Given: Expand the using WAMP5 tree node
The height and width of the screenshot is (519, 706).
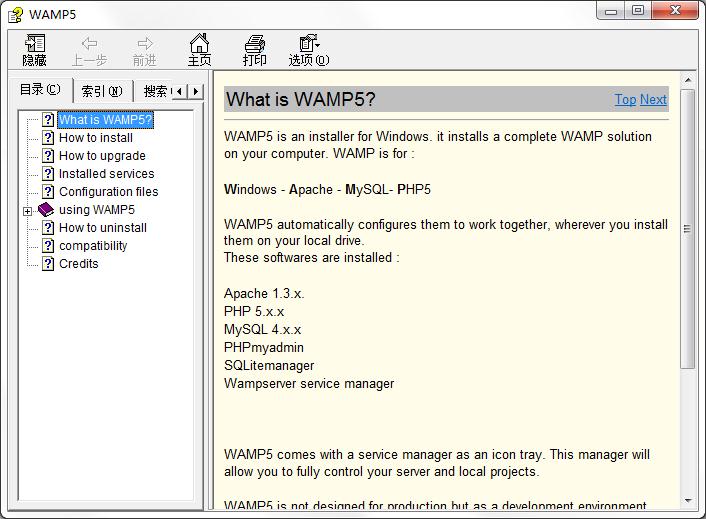Looking at the screenshot, I should coord(28,210).
